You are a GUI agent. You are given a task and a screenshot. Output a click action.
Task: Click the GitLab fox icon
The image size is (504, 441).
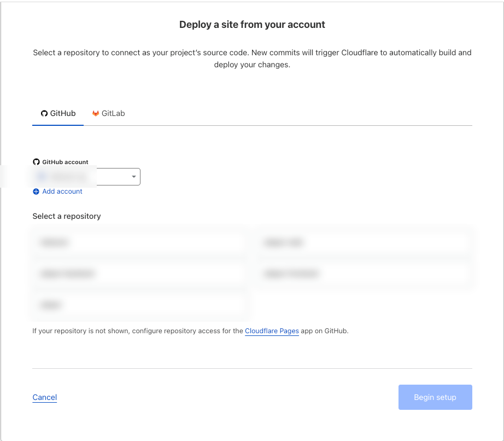pyautogui.click(x=96, y=113)
